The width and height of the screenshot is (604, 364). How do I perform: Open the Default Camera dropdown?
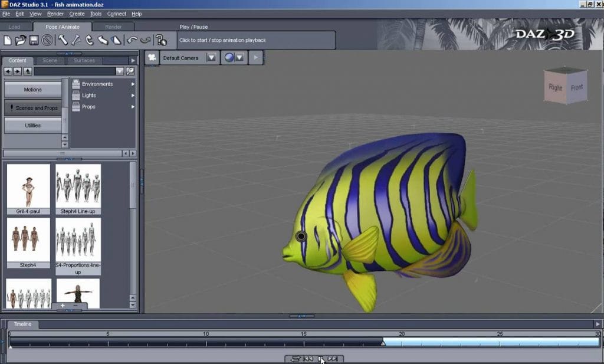pos(211,58)
